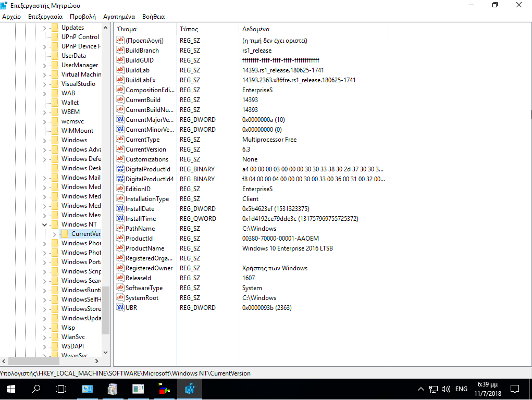Open Task View on taskbar
532x400 pixels.
61,389
